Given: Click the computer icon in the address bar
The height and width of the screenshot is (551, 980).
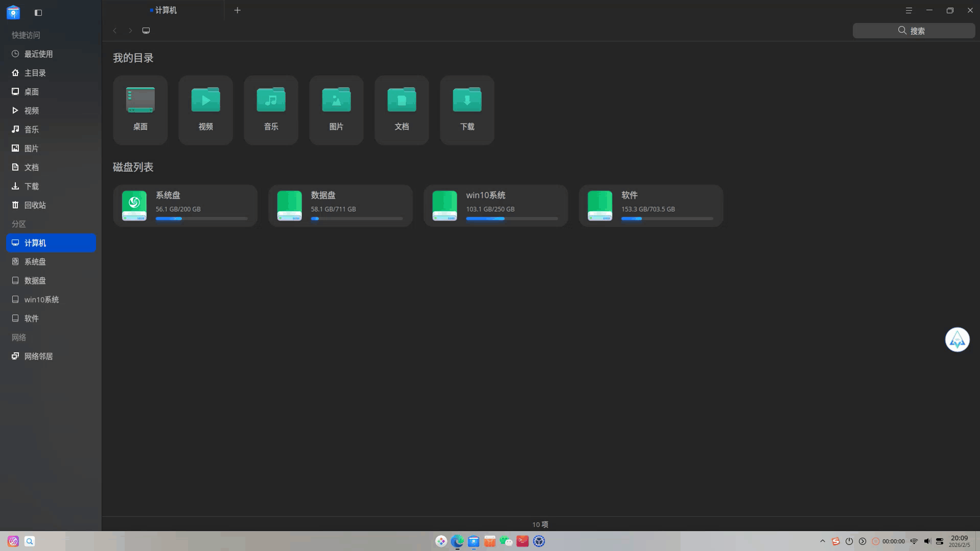Looking at the screenshot, I should [x=146, y=31].
